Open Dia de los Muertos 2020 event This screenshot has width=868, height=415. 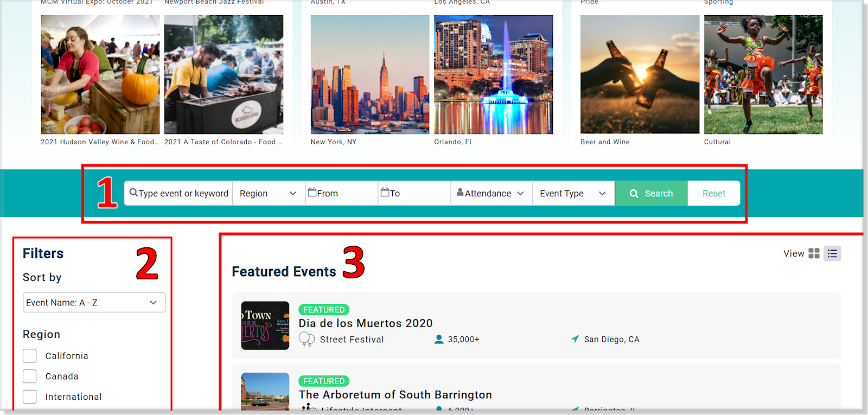(366, 323)
